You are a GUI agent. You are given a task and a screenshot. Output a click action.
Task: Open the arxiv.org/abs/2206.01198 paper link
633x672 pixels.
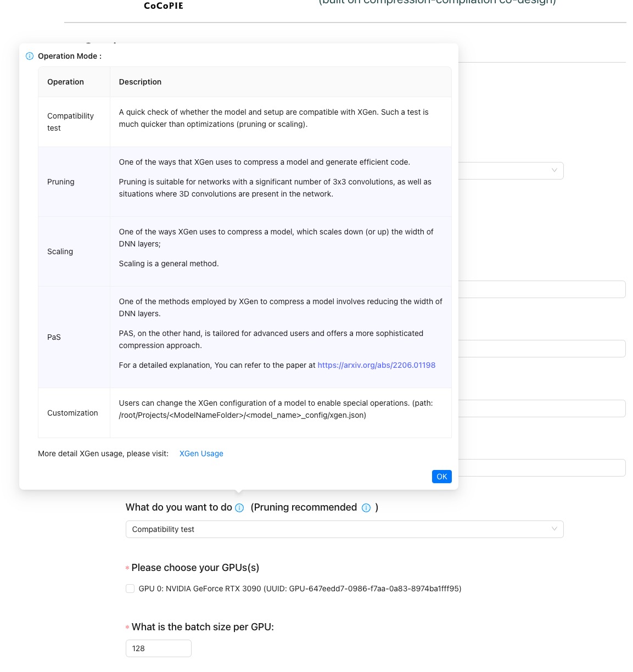(x=377, y=365)
